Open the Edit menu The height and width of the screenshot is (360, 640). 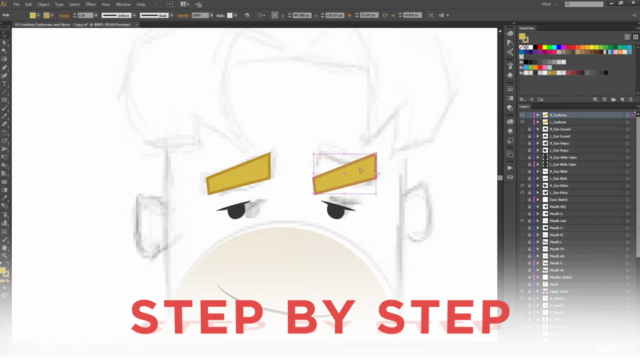(x=28, y=4)
